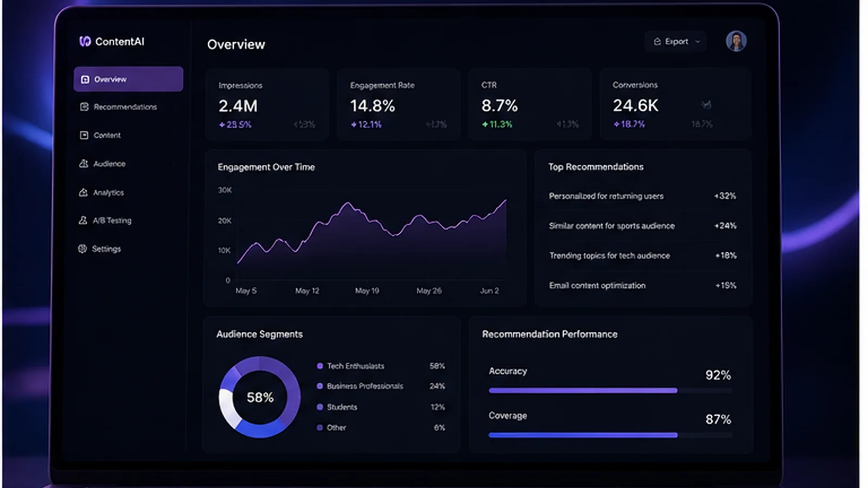
Task: Click the A/B Testing sidebar icon
Action: point(82,220)
